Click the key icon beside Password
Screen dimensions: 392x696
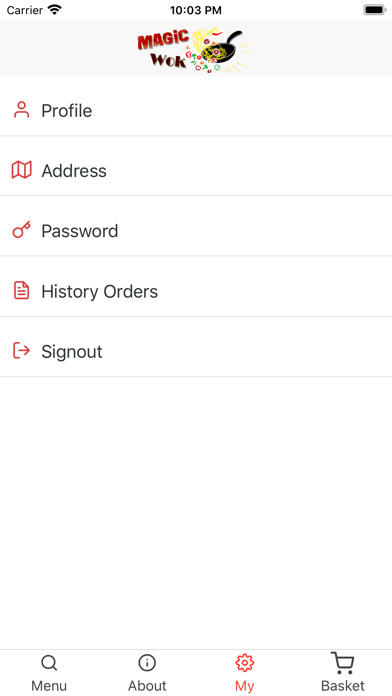point(21,230)
